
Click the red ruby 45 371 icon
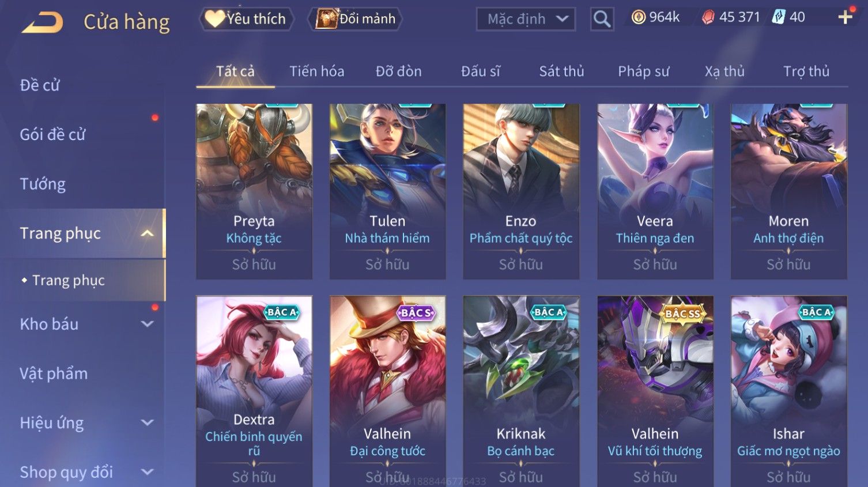click(x=708, y=17)
